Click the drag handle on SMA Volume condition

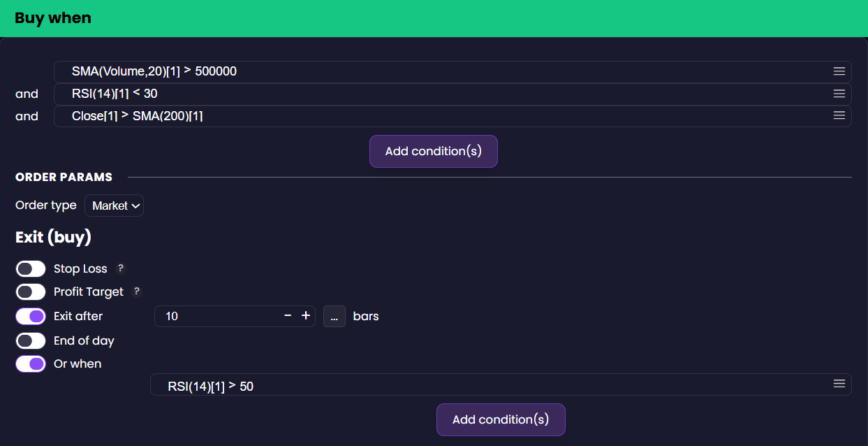(x=839, y=71)
